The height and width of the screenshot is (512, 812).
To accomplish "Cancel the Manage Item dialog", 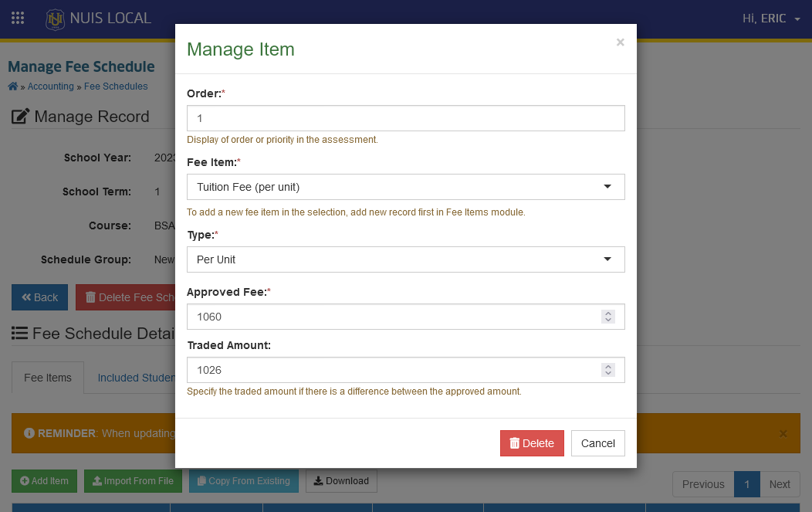I will 597,443.
